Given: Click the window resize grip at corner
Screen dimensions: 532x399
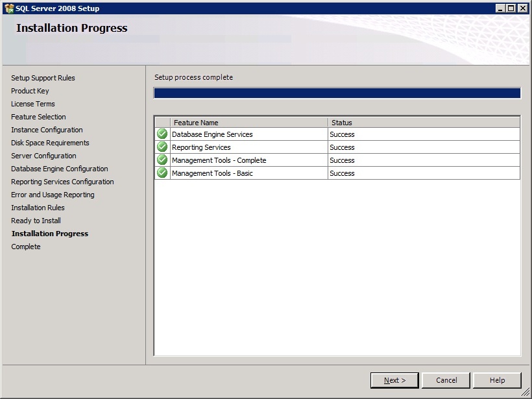Looking at the screenshot, I should pyautogui.click(x=526, y=393).
